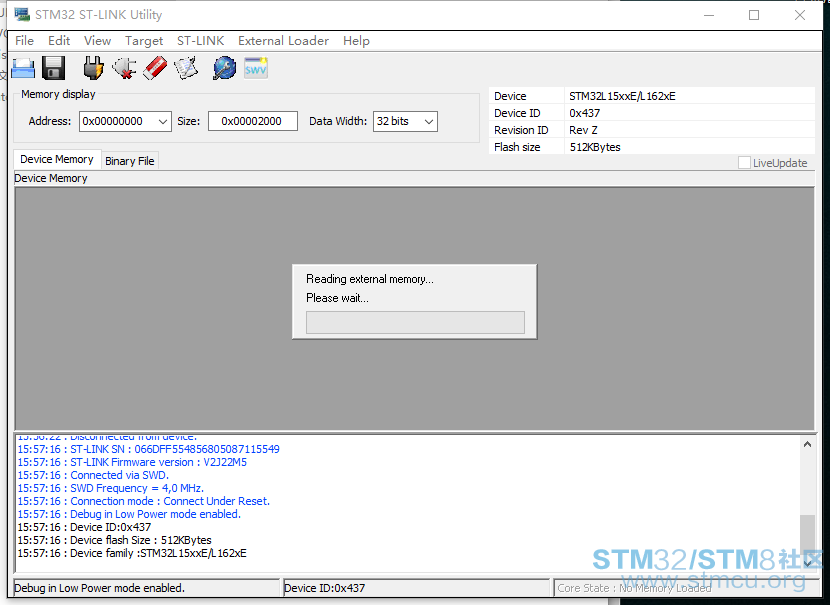Open the SWV viewer icon
The image size is (830, 605).
tap(256, 68)
